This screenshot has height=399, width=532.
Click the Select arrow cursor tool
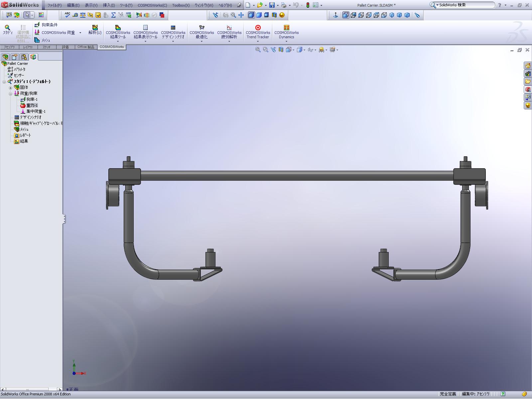28,15
